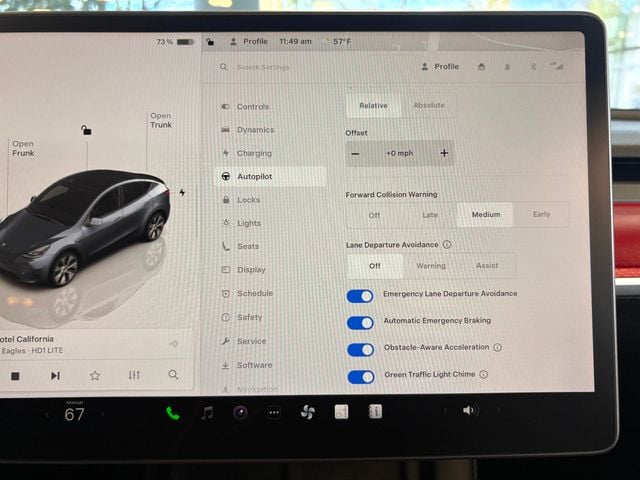This screenshot has width=640, height=480.
Task: Go to the Display settings section
Action: [251, 270]
